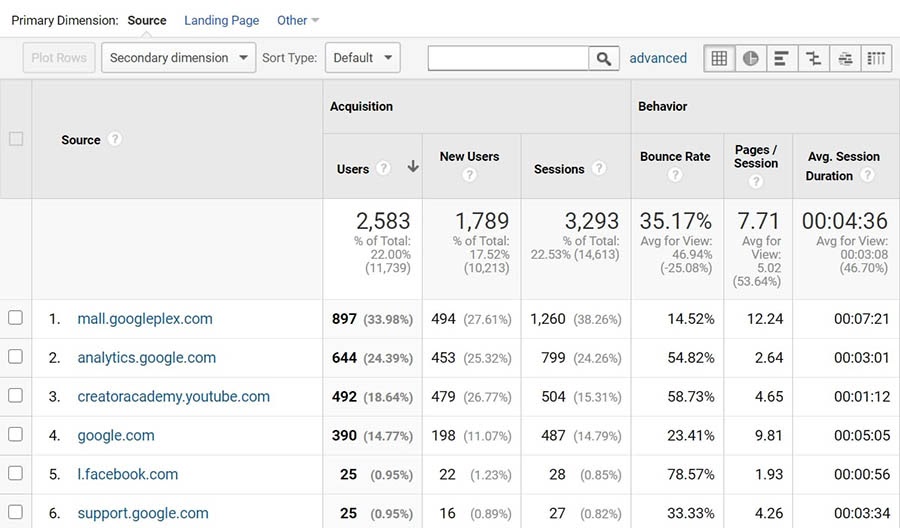Sort by the Source column header

point(81,139)
